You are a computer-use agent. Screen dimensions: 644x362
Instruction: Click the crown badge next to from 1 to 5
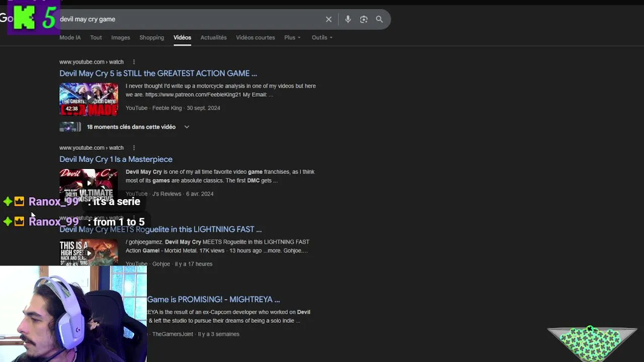click(19, 222)
